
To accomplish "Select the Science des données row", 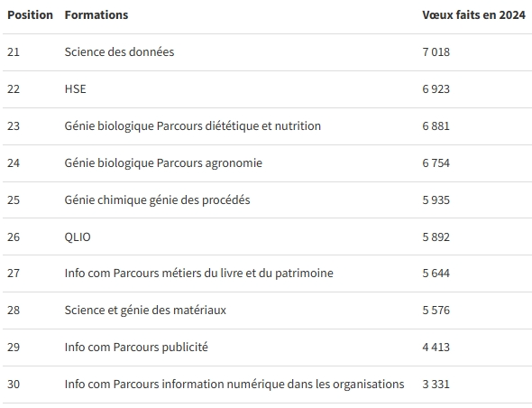I will [266, 52].
